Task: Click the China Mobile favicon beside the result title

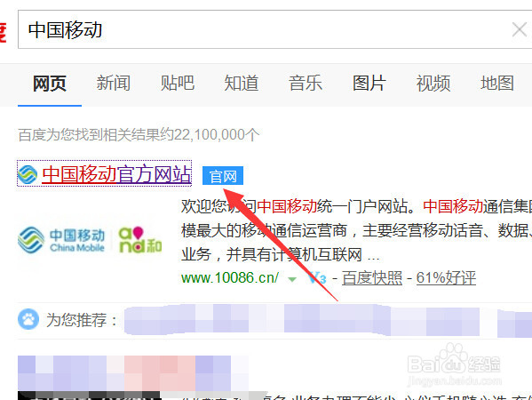Action: [x=28, y=174]
